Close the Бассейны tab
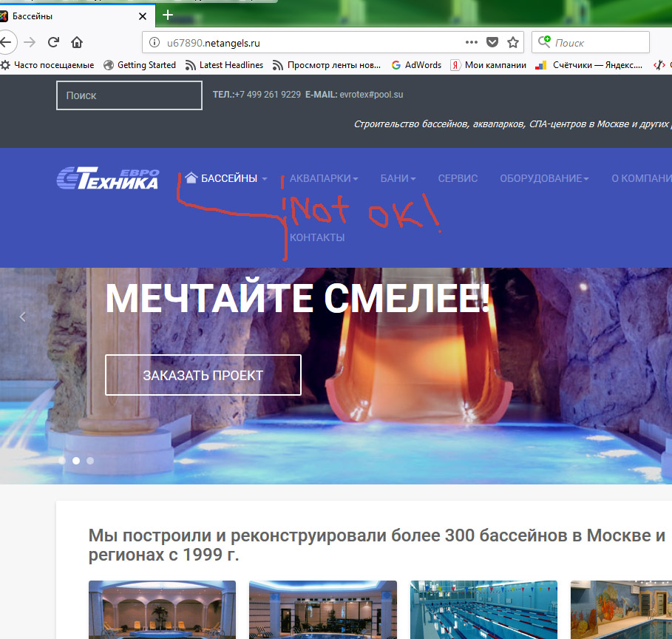Image resolution: width=672 pixels, height=639 pixels. tap(143, 16)
